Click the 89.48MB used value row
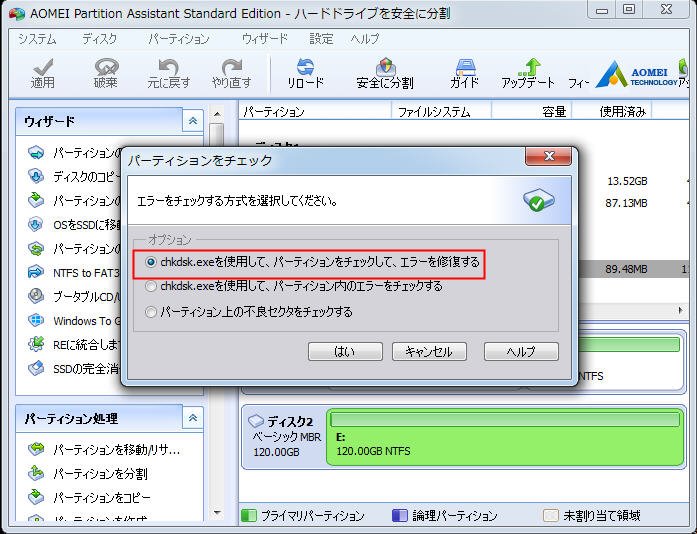The width and height of the screenshot is (697, 534). point(626,269)
